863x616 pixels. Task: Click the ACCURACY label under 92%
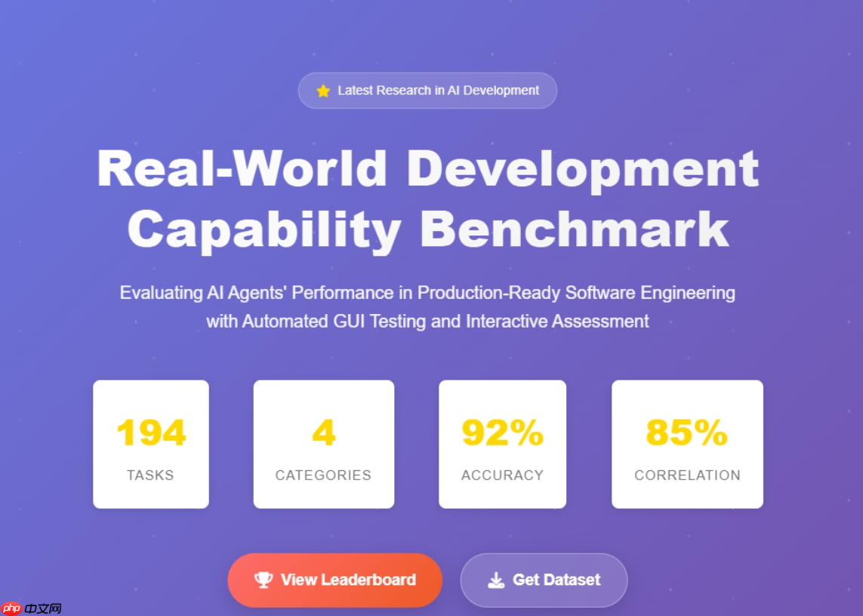pos(502,475)
